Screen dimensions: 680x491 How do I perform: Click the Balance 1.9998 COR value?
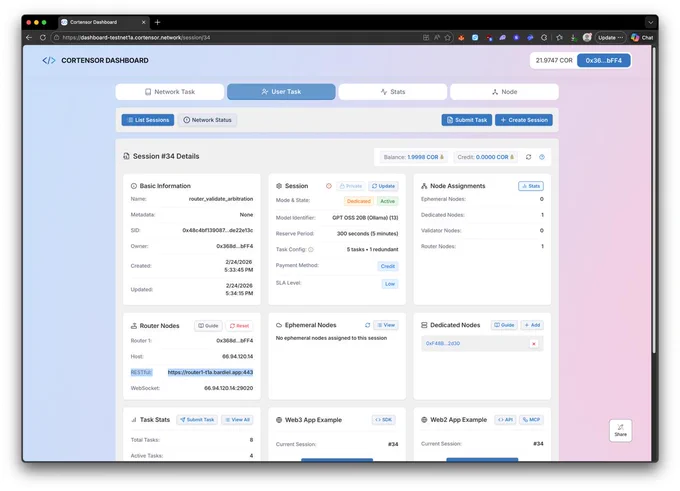pos(422,157)
